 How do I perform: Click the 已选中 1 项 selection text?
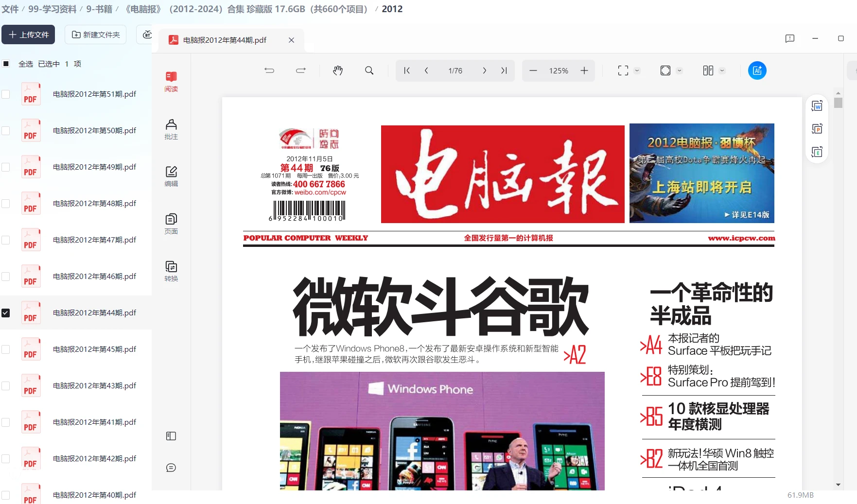point(59,64)
